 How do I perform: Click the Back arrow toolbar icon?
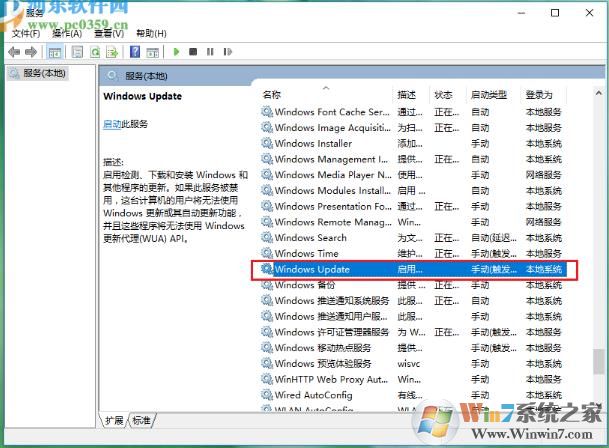click(x=14, y=52)
